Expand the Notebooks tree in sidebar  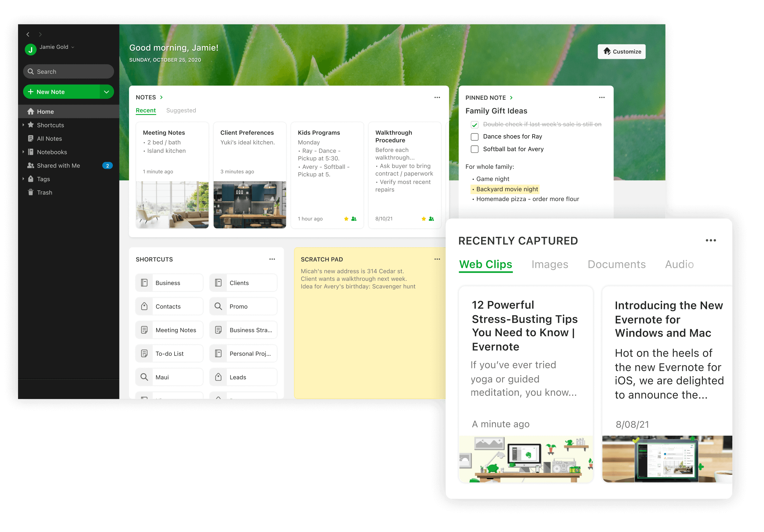click(23, 152)
